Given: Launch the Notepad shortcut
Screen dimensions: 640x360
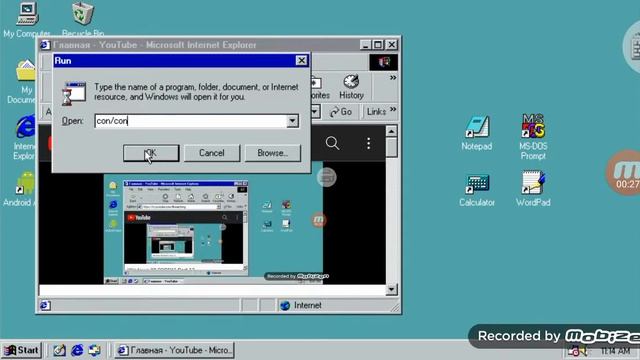Looking at the screenshot, I should 477,127.
